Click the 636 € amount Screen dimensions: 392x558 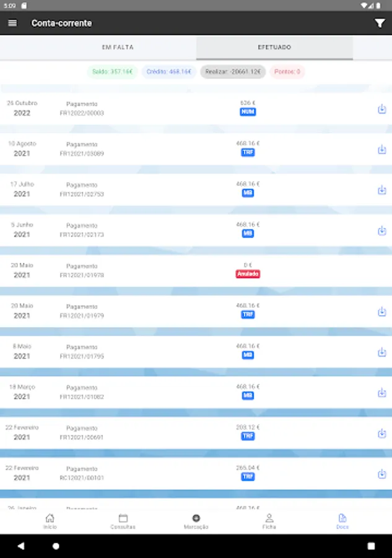[x=248, y=103]
